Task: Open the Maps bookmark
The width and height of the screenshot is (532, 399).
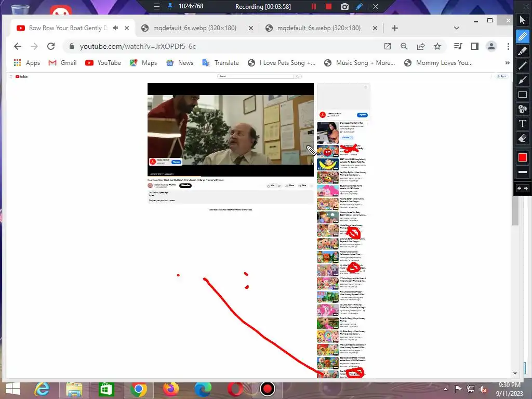Action: 143,63
